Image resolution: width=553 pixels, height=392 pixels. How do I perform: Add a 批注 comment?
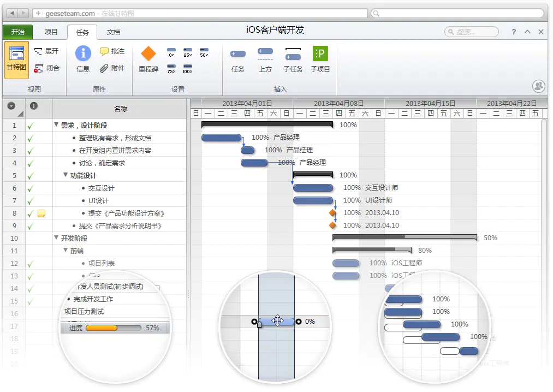click(x=112, y=51)
